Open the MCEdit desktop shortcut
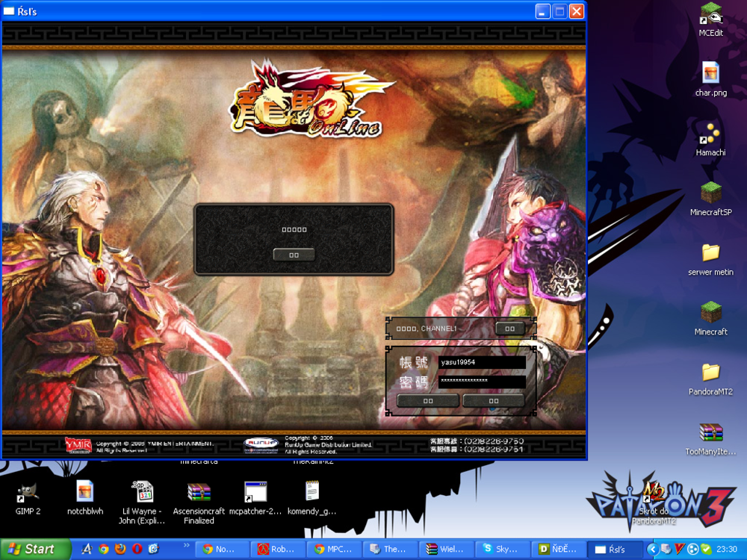 [710, 20]
